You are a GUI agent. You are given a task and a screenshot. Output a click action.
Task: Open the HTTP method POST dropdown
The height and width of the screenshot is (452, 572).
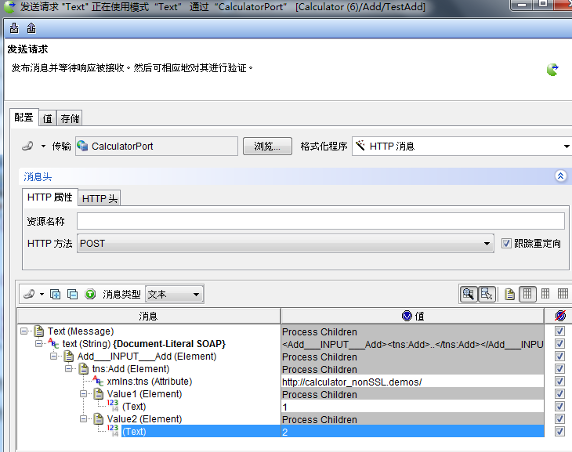tap(285, 243)
